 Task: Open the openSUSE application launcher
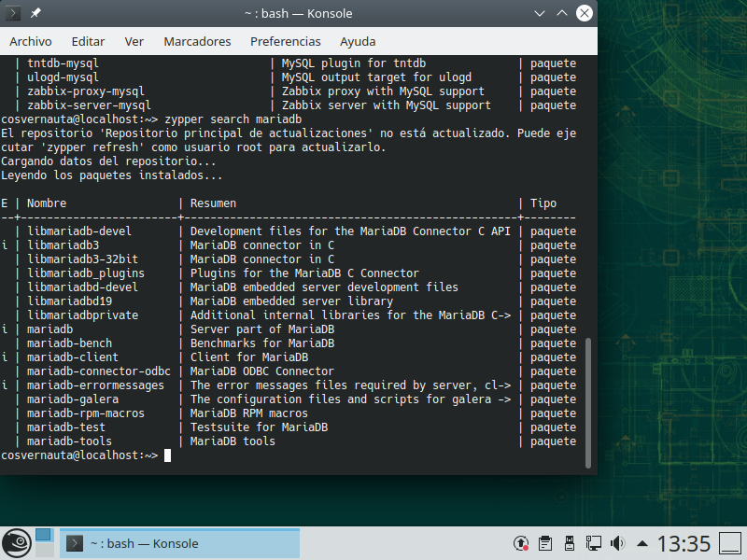[17, 543]
